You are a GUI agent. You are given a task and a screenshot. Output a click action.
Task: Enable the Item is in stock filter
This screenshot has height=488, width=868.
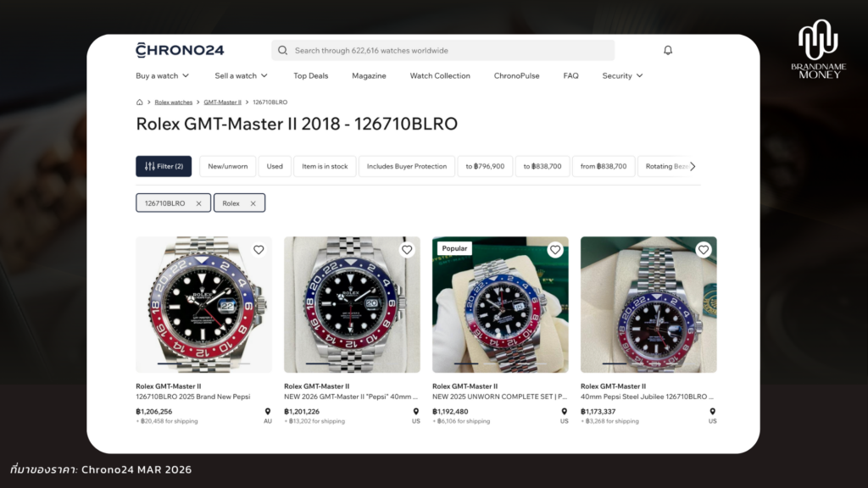[x=325, y=167]
